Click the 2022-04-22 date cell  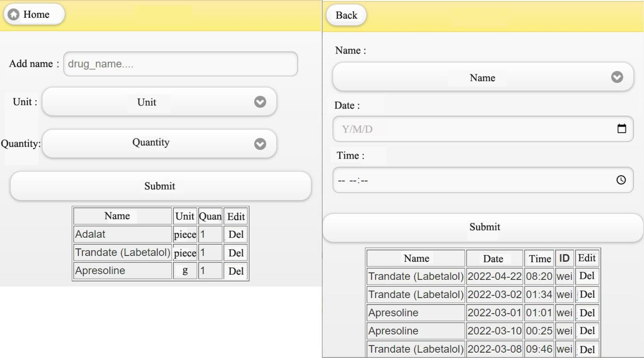495,276
